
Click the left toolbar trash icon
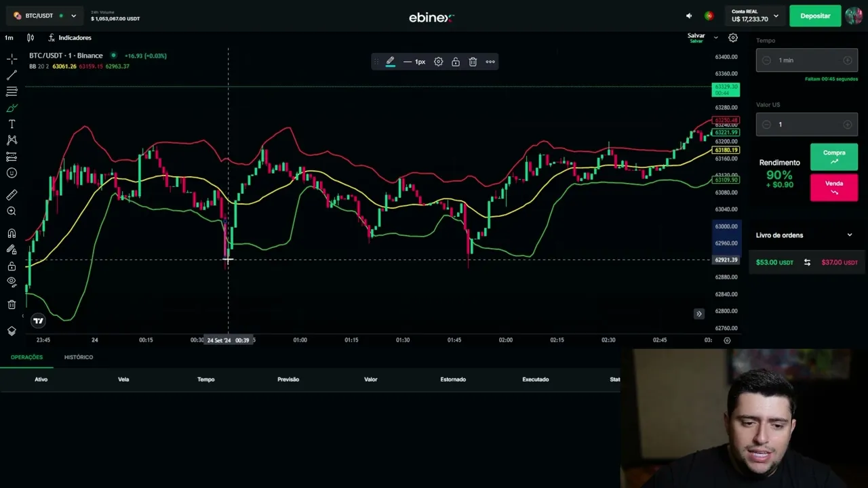[x=12, y=305]
